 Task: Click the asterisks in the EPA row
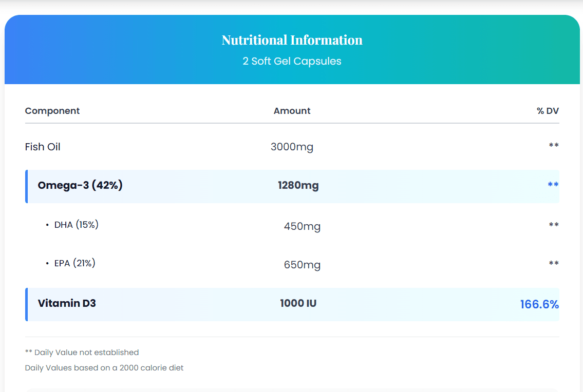coord(553,263)
